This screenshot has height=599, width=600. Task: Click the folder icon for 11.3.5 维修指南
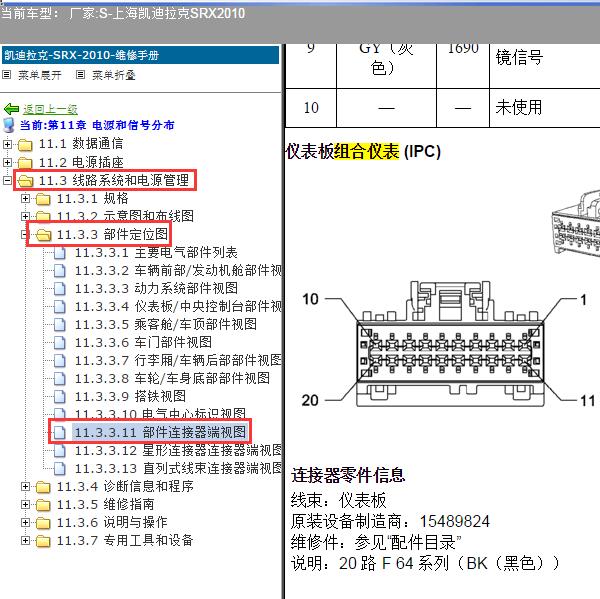pyautogui.click(x=43, y=504)
